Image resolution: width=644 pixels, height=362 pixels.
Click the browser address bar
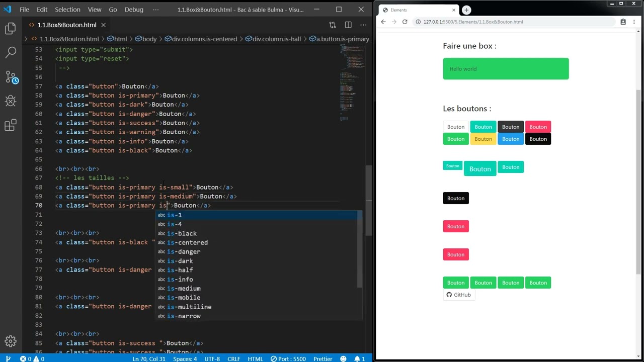[x=513, y=22]
